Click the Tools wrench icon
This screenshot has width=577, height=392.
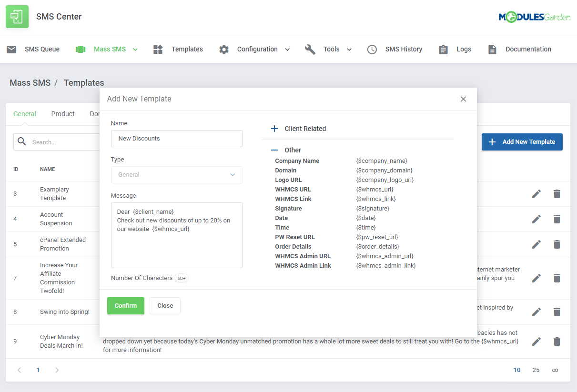point(310,49)
